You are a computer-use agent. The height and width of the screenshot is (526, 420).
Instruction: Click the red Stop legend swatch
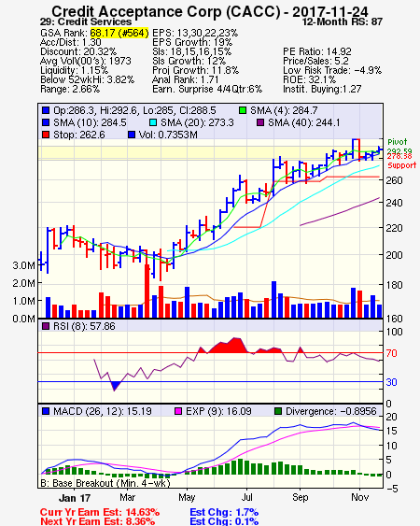46,135
